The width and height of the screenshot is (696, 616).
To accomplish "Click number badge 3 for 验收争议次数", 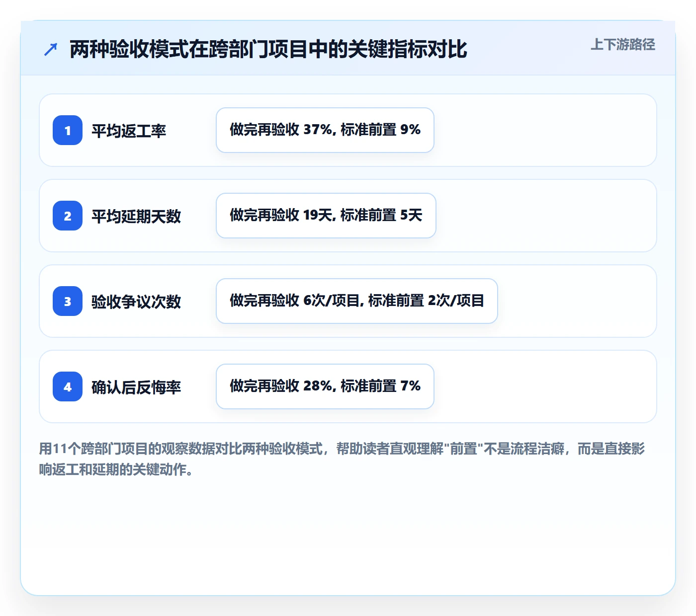I will [68, 301].
